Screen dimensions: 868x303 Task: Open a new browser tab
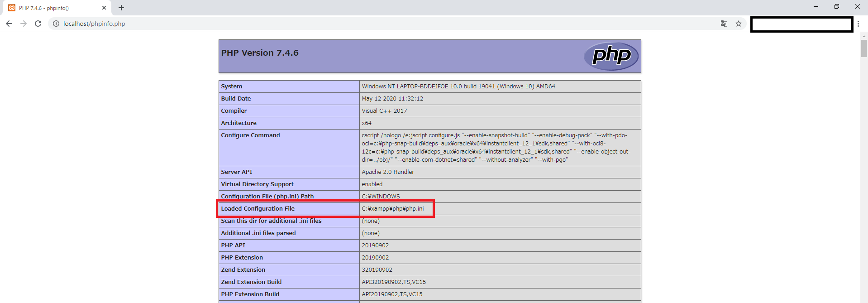pyautogui.click(x=121, y=8)
